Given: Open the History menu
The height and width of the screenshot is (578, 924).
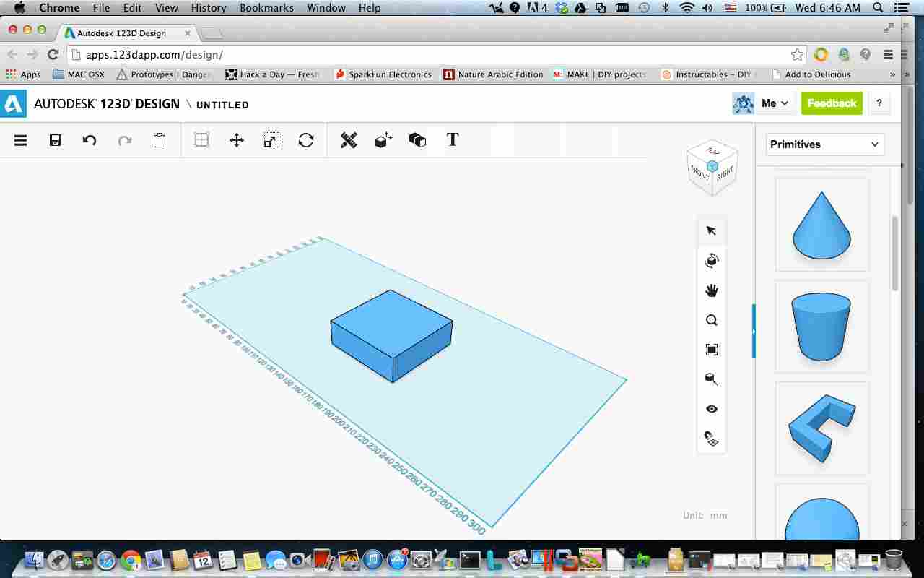Looking at the screenshot, I should 209,8.
